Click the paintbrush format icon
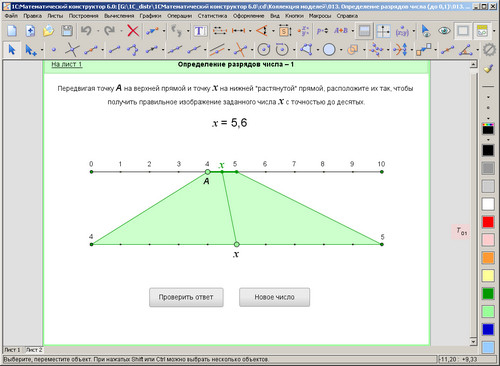Image resolution: width=500 pixels, height=366 pixels. (488, 69)
